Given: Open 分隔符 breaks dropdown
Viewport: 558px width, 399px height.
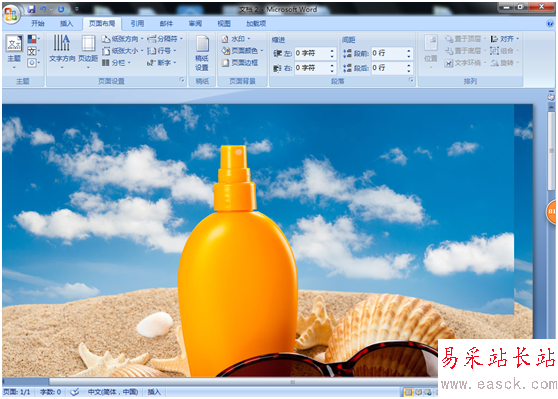Looking at the screenshot, I should pyautogui.click(x=165, y=39).
